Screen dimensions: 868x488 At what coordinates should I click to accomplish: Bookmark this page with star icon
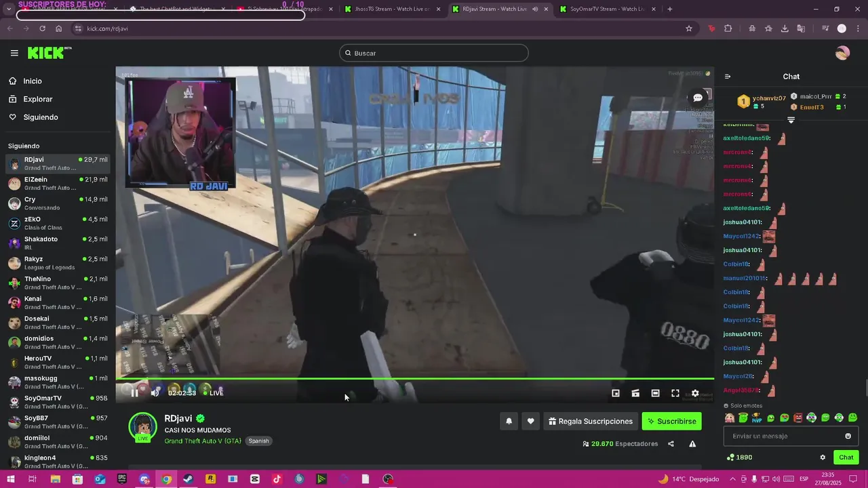[689, 28]
